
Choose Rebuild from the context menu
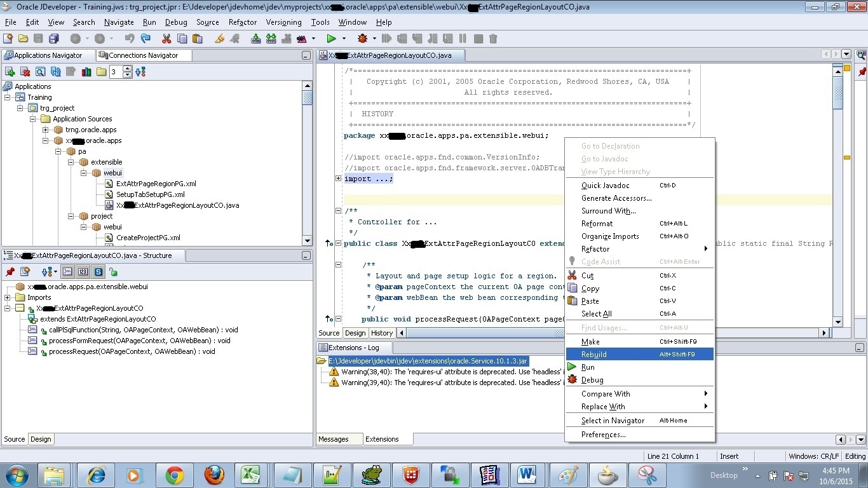[x=640, y=354]
